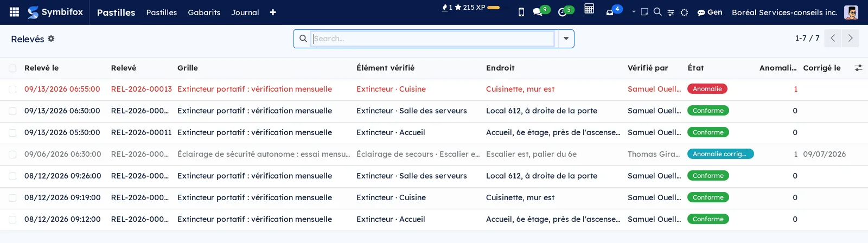Screen dimensions: 868x243
Task: Open activities clock with 5 pending
Action: click(565, 11)
